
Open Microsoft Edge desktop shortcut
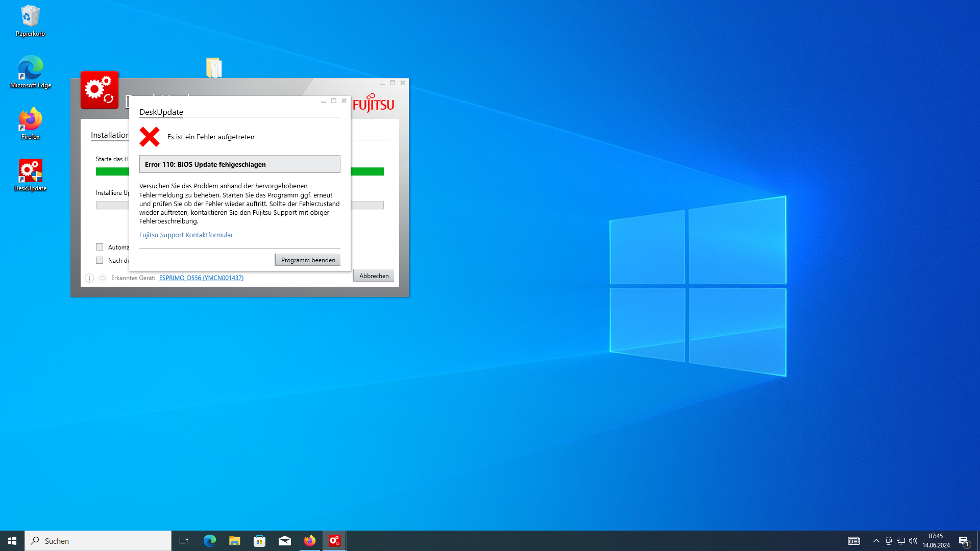(x=31, y=71)
